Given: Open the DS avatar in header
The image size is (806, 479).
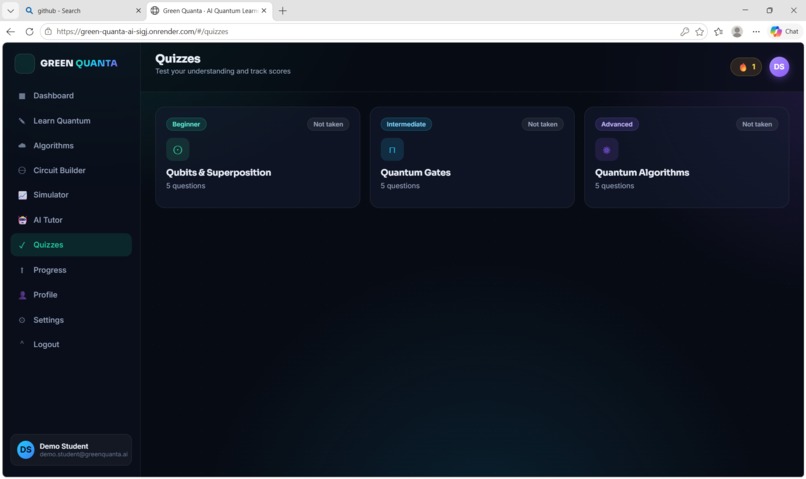Looking at the screenshot, I should (779, 67).
